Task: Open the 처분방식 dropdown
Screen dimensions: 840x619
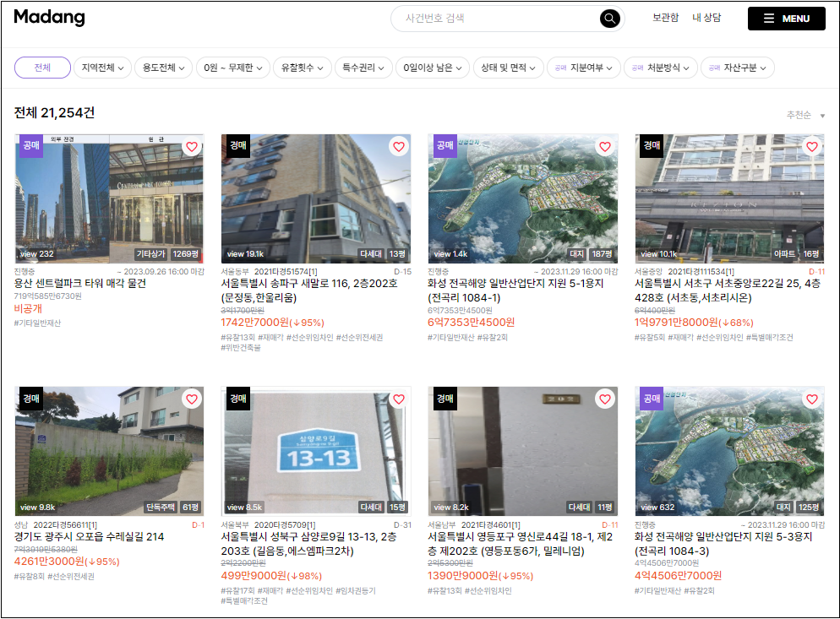Action: (661, 68)
